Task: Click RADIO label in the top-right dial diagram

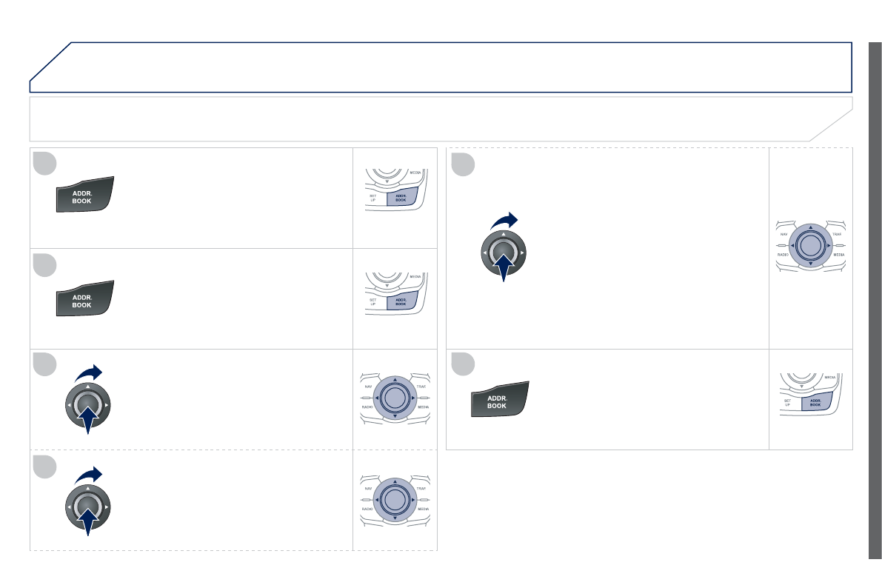Action: [x=782, y=254]
